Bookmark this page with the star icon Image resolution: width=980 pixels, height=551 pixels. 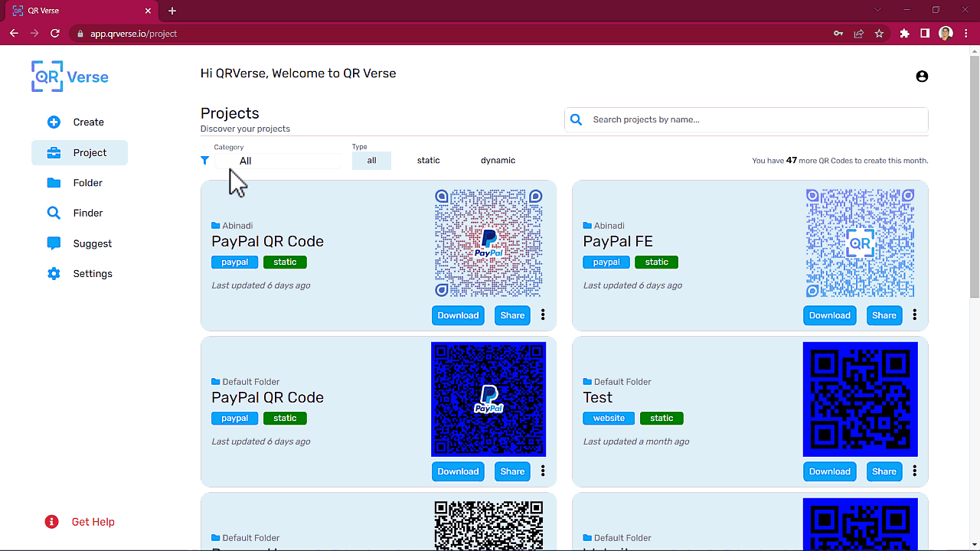click(x=879, y=34)
